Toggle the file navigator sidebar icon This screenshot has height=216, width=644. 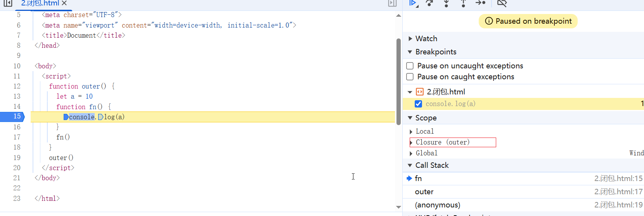(8, 3)
